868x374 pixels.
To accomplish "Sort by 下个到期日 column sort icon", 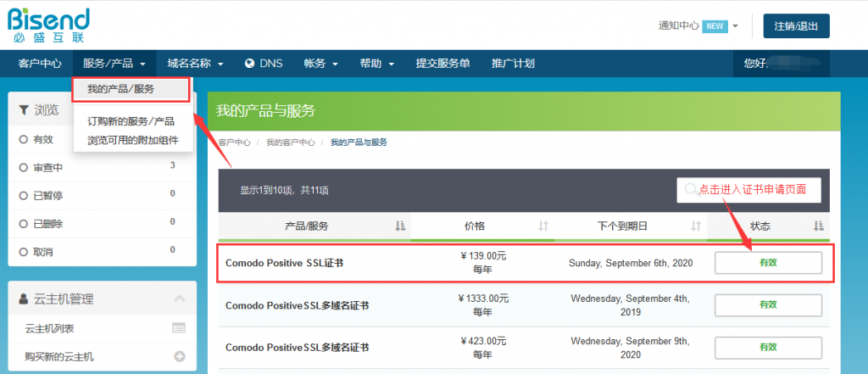I will coord(696,226).
